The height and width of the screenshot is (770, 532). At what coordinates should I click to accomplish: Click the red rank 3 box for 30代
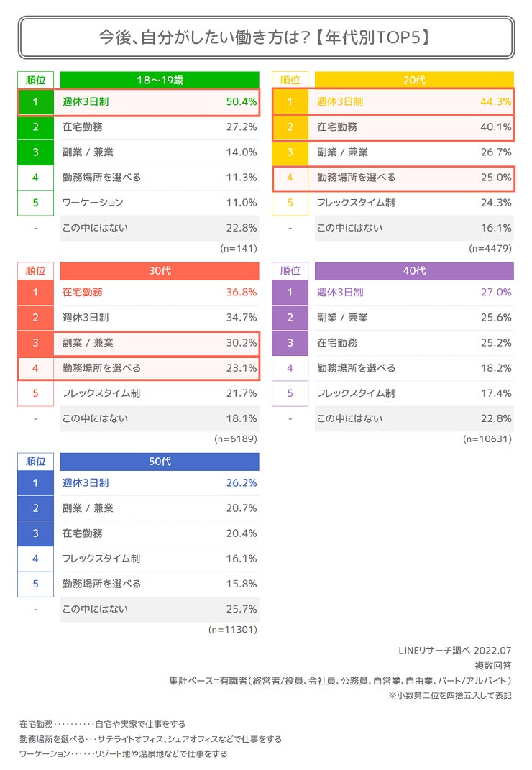click(x=35, y=343)
